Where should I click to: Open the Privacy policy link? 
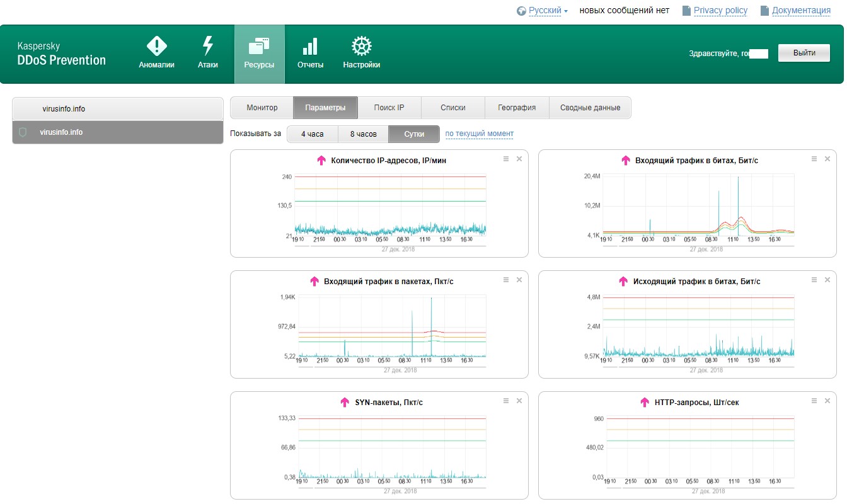pyautogui.click(x=720, y=11)
